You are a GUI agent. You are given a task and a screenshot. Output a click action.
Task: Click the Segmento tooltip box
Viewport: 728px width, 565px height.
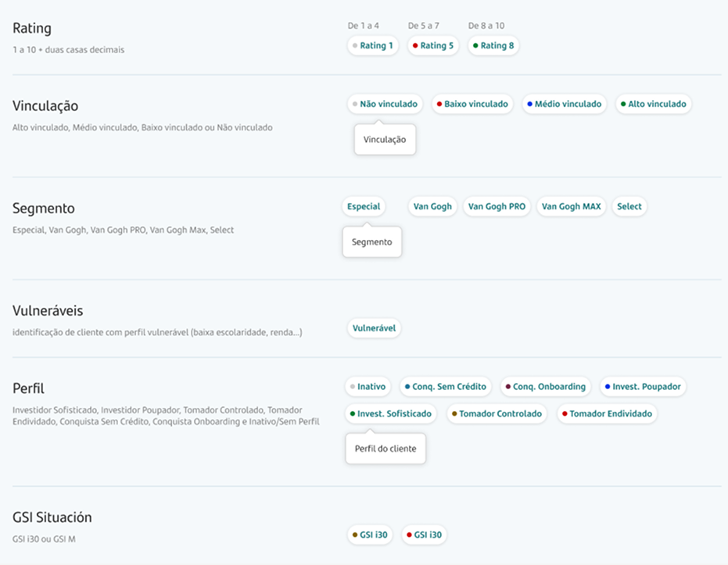pyautogui.click(x=372, y=241)
